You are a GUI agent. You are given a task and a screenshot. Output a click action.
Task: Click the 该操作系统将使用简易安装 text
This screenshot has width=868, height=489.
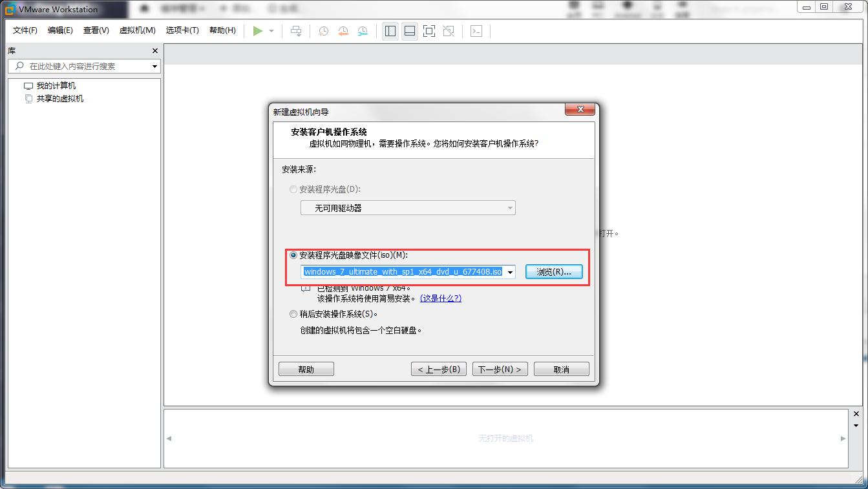point(366,298)
